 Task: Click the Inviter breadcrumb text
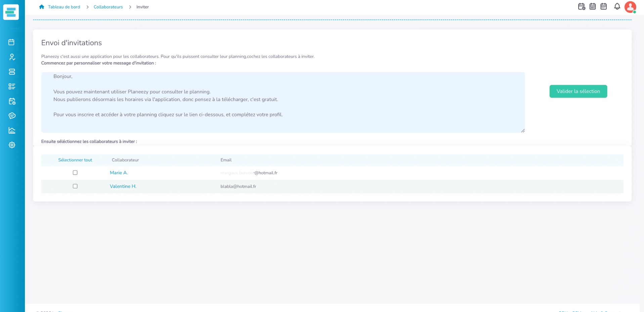[142, 7]
